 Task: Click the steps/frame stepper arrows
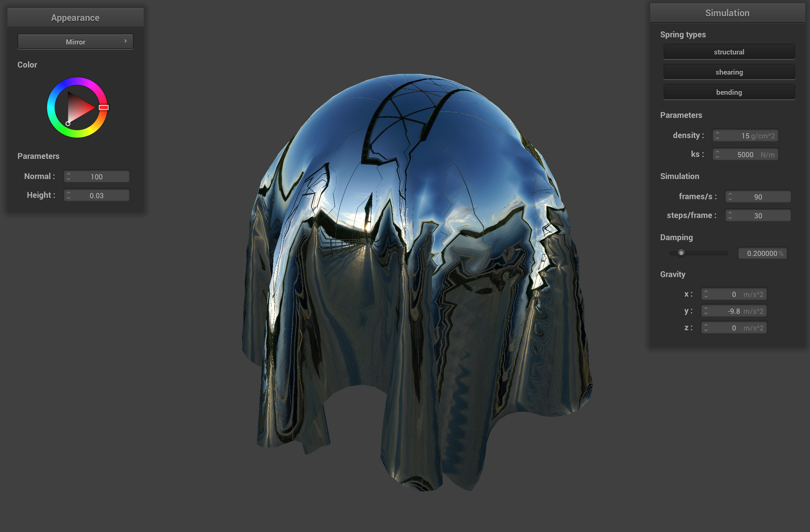pyautogui.click(x=730, y=215)
